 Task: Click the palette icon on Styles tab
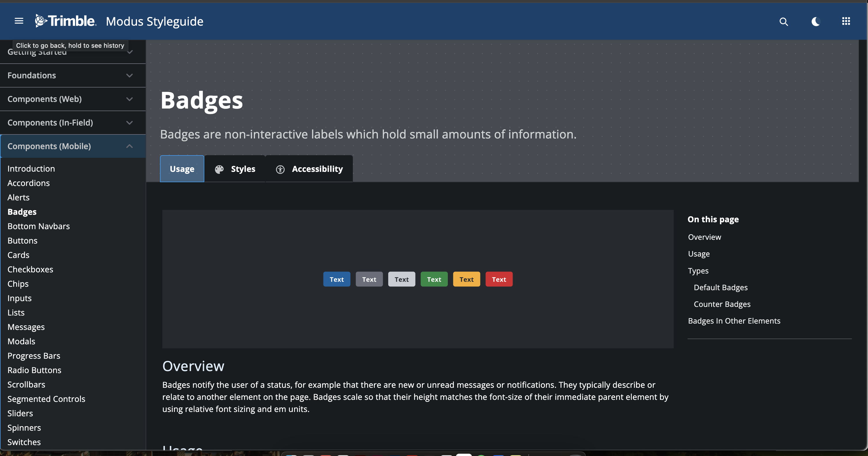pos(219,169)
